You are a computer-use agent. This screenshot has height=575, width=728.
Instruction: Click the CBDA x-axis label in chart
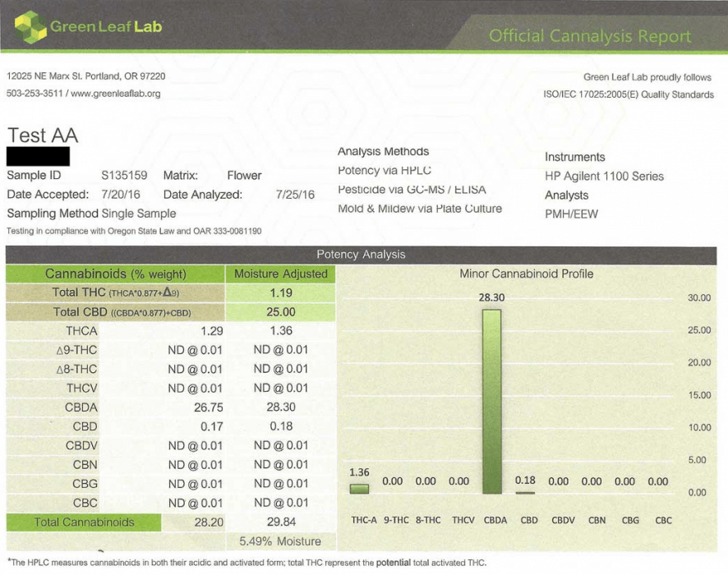pyautogui.click(x=495, y=520)
